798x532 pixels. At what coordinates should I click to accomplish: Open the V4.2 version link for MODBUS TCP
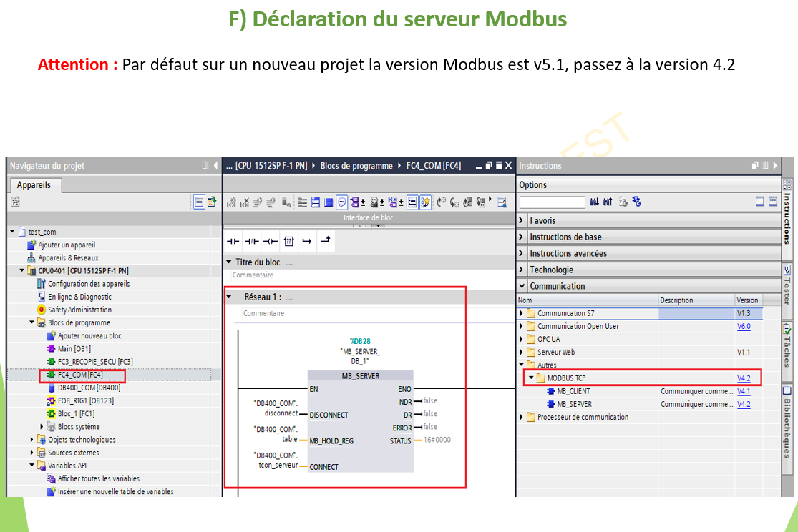click(744, 377)
